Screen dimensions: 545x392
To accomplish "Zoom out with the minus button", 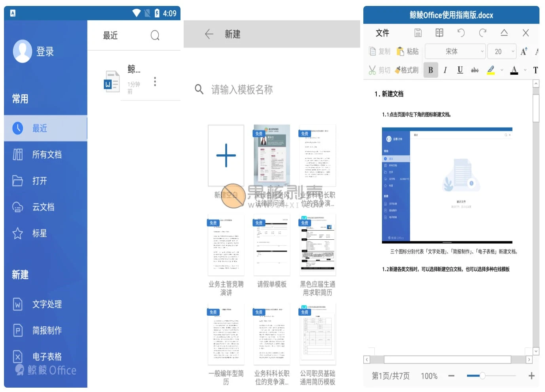I will point(451,376).
